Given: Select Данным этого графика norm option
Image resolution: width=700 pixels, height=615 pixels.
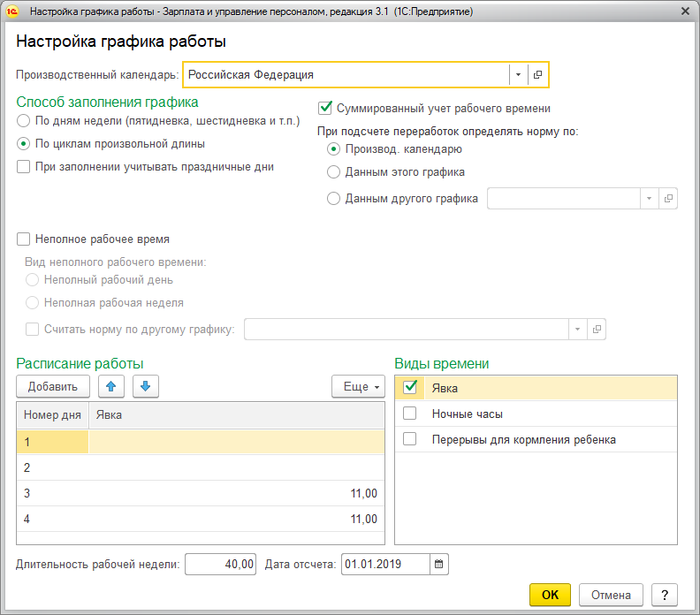Looking at the screenshot, I should click(x=333, y=172).
